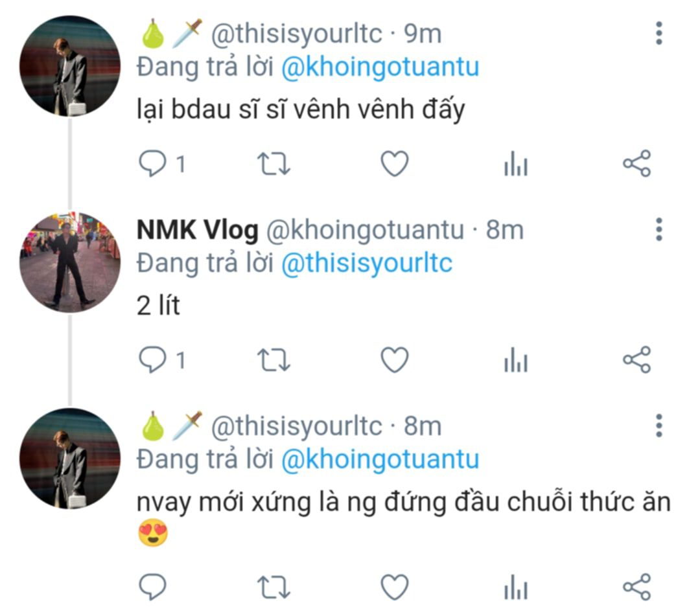The image size is (700, 614).
Task: Click NMK Vlog display name
Action: pyautogui.click(x=198, y=230)
